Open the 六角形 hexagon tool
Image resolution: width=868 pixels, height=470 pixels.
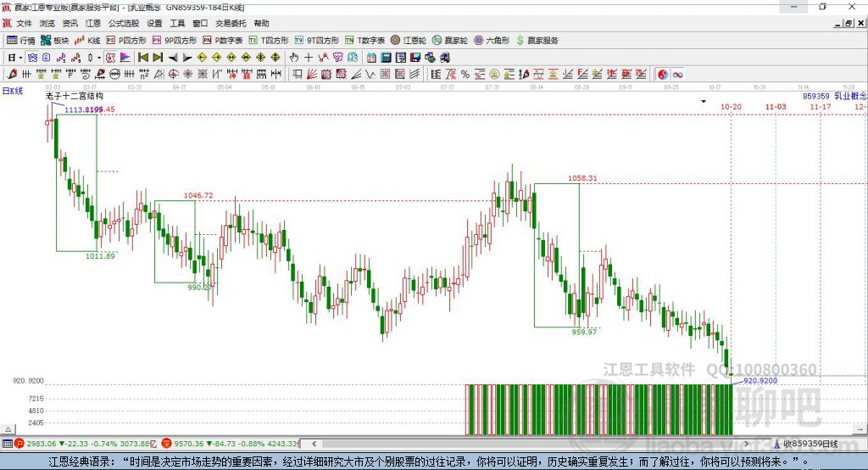click(492, 41)
